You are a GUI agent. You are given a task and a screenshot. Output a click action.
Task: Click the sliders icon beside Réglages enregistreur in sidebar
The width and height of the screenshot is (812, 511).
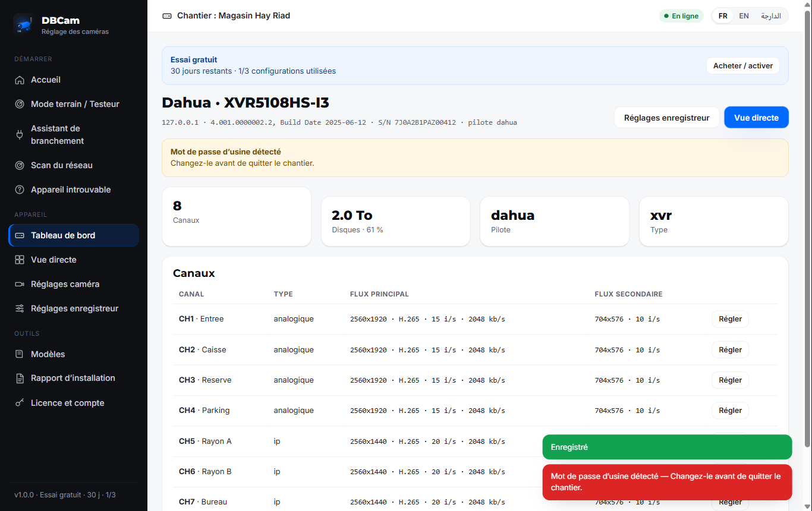[20, 309]
